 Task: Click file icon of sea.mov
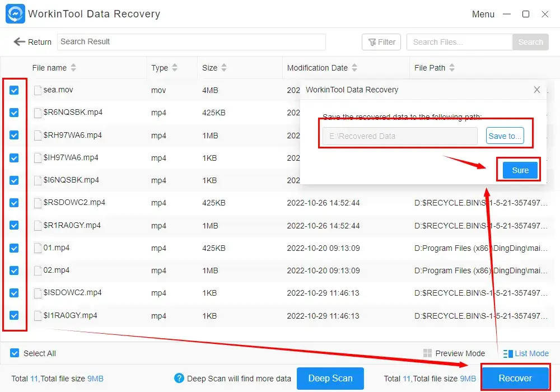[x=38, y=90]
